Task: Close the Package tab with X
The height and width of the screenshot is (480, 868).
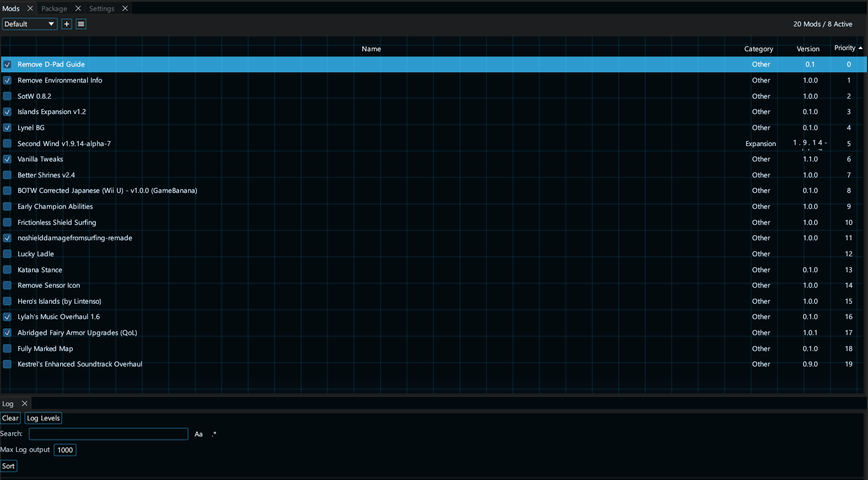Action: pyautogui.click(x=78, y=8)
